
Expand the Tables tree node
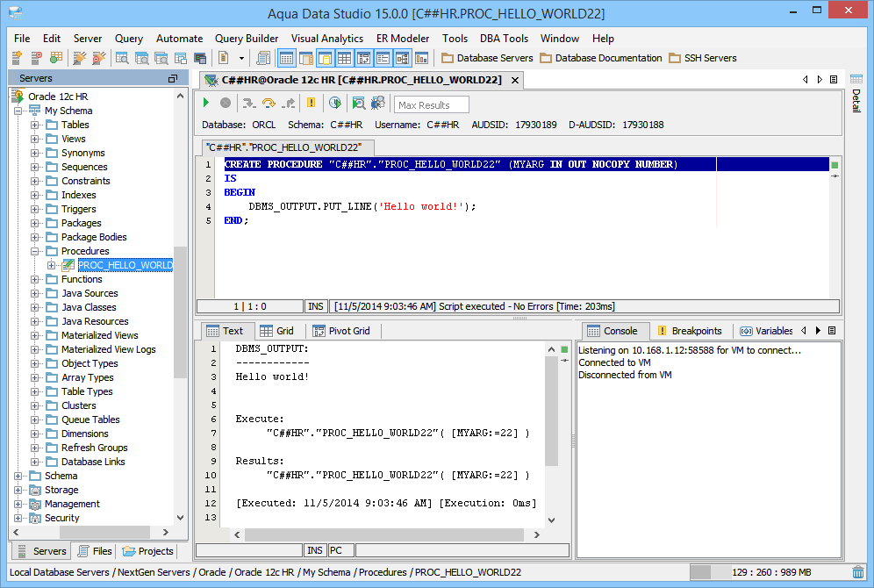click(x=35, y=125)
